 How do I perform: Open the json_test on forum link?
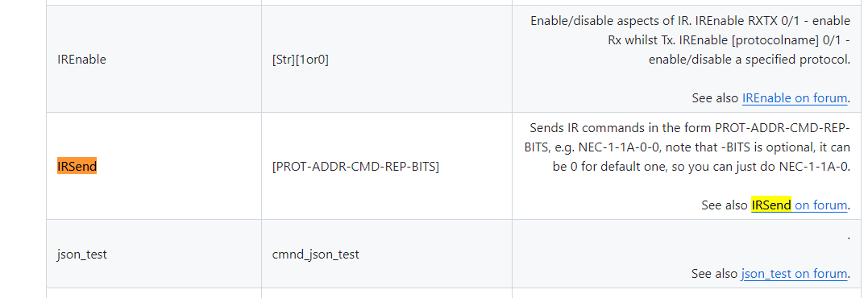tap(795, 274)
